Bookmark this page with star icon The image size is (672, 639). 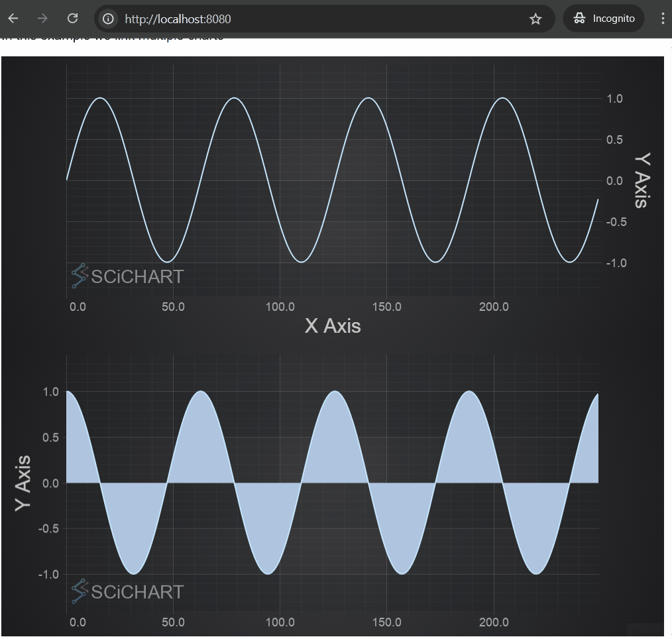click(x=535, y=19)
